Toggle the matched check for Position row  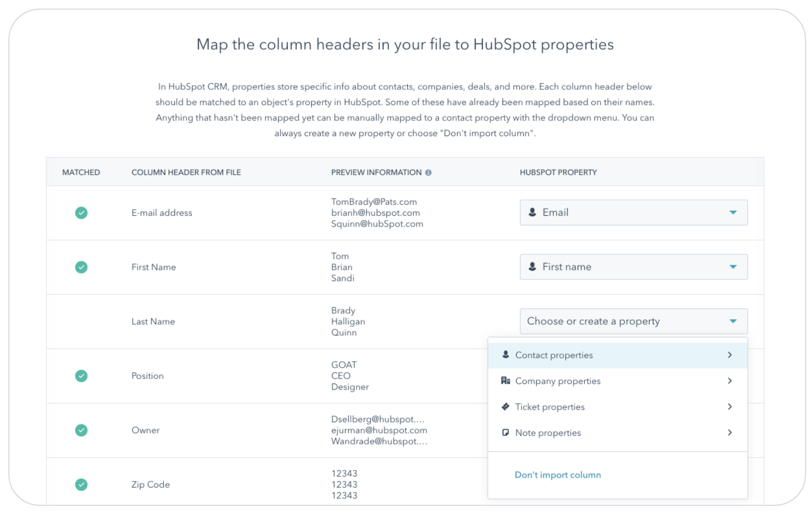tap(81, 376)
